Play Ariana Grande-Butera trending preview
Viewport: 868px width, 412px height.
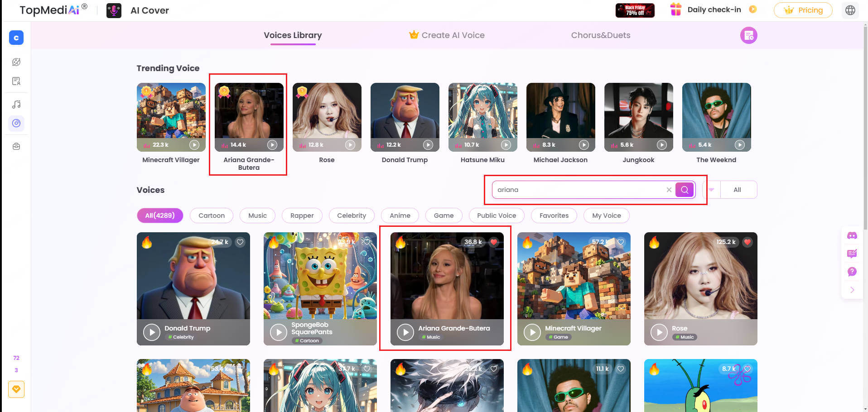coord(272,145)
